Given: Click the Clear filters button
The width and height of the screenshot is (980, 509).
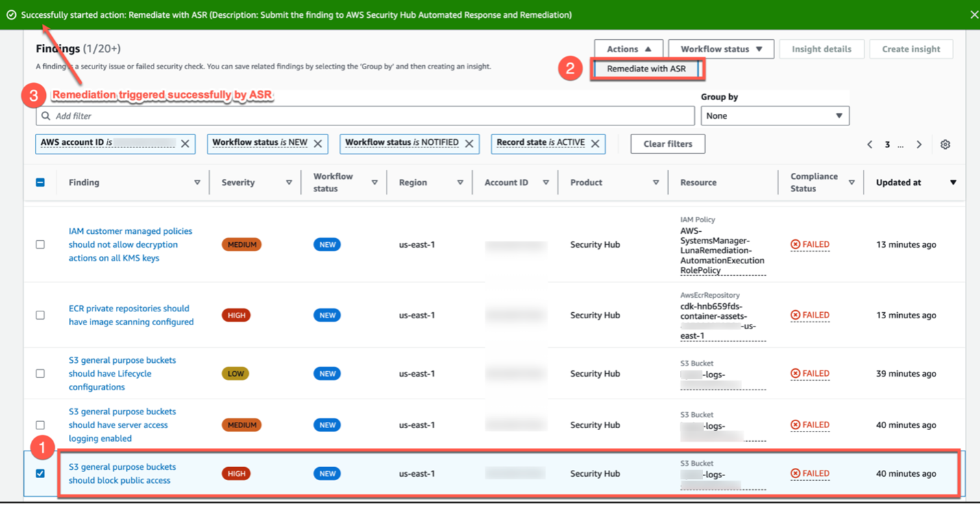Looking at the screenshot, I should 667,144.
